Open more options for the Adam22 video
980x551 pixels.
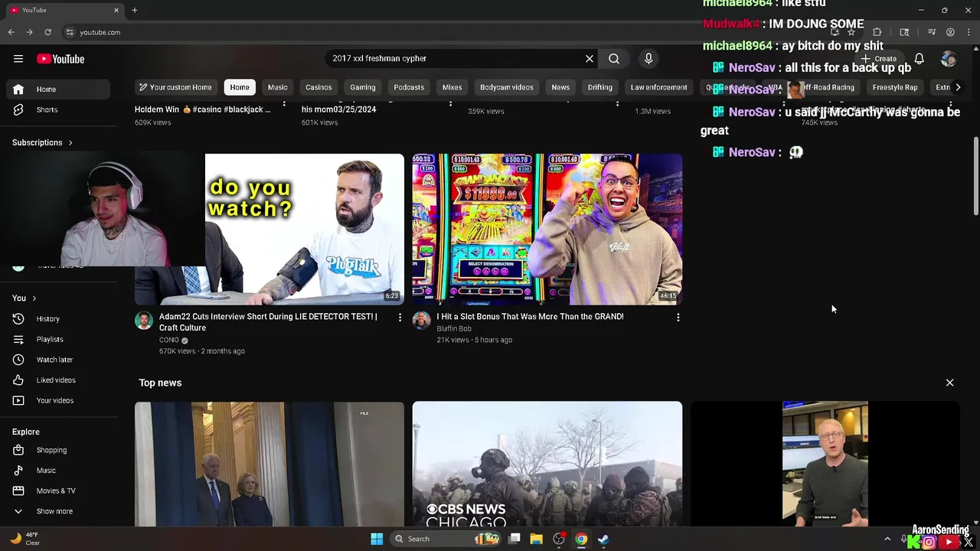coord(400,317)
